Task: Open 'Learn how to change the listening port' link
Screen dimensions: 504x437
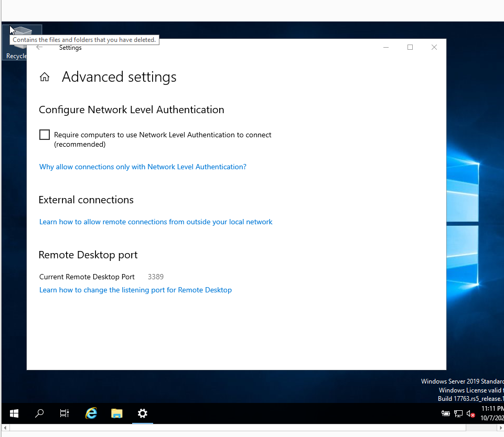Action: (135, 290)
